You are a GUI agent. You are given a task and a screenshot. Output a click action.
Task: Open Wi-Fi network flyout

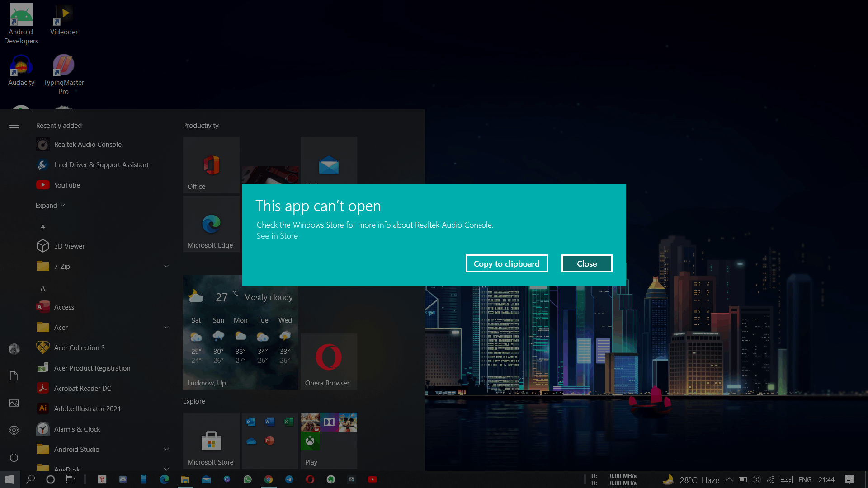[770, 479]
